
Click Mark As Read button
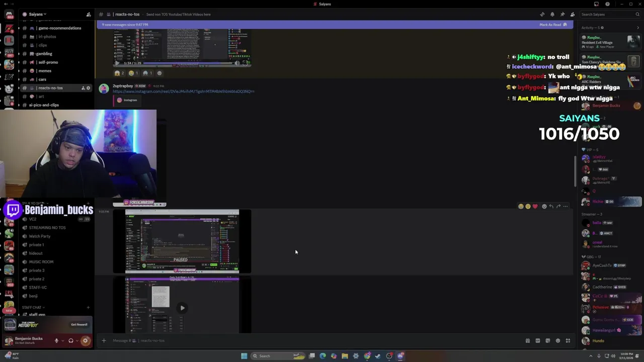553,25
